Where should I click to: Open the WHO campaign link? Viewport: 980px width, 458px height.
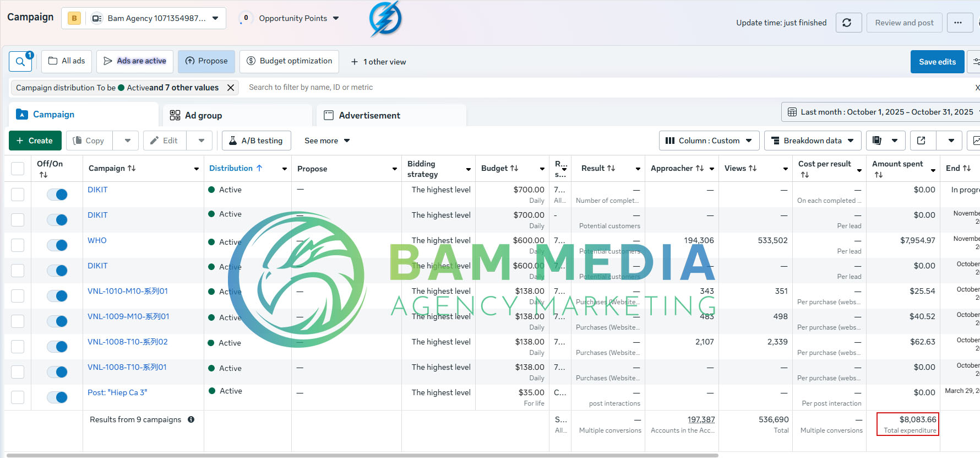97,240
